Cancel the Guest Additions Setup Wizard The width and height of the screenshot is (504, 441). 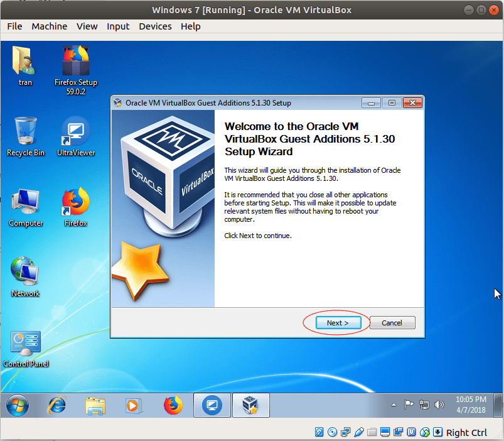pyautogui.click(x=392, y=322)
